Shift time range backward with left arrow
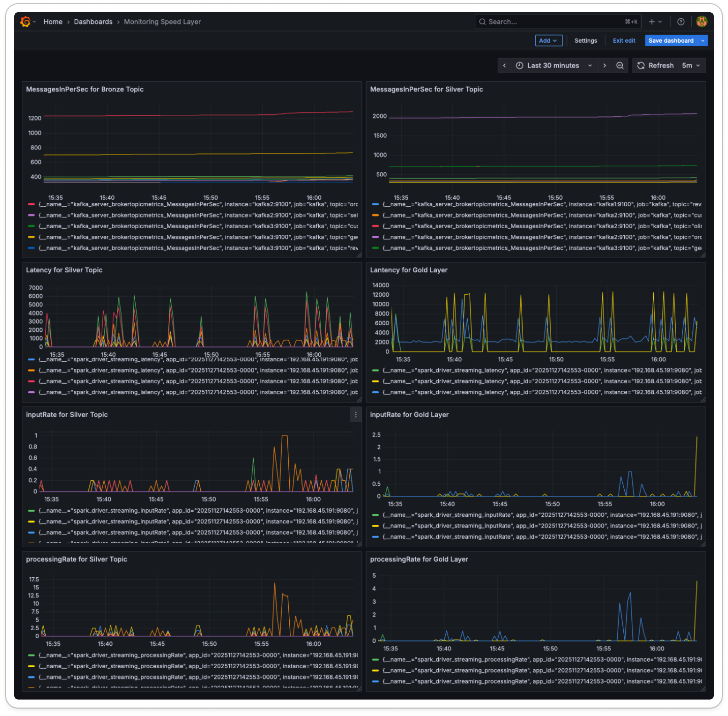 [504, 66]
